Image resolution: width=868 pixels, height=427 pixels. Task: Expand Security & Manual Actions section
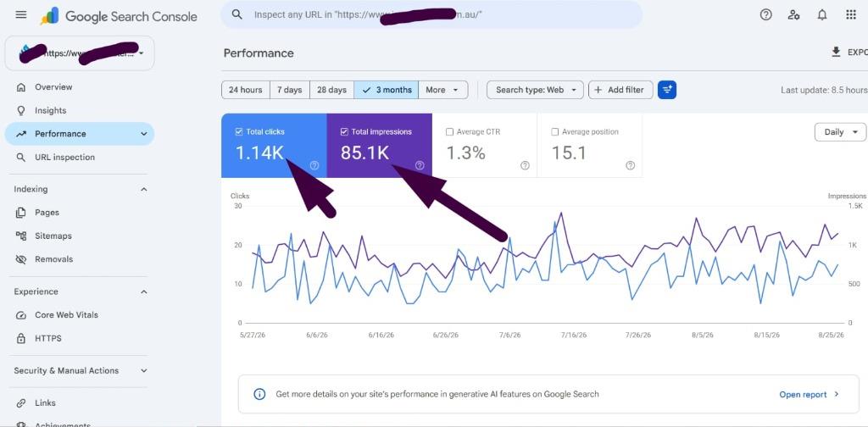[144, 370]
